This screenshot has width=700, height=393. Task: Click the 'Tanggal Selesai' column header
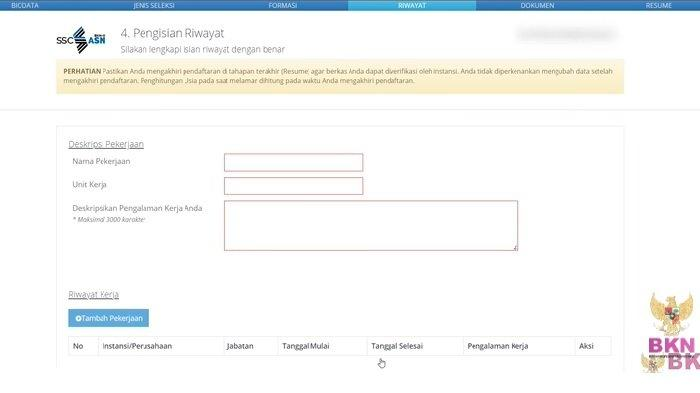click(397, 346)
